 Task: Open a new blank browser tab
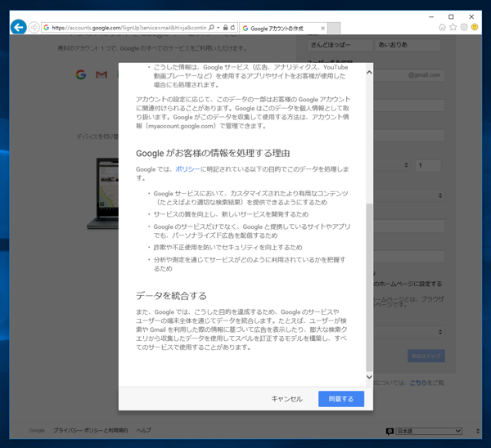(334, 28)
